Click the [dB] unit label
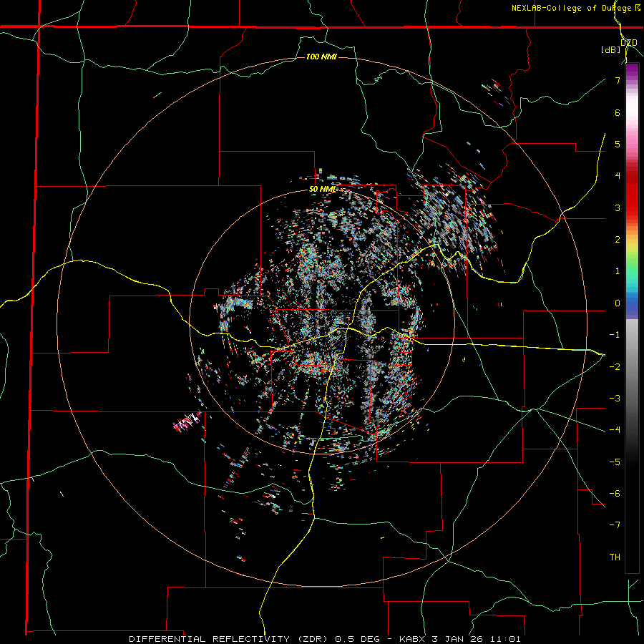Screen dimensions: 644x644 pos(610,49)
